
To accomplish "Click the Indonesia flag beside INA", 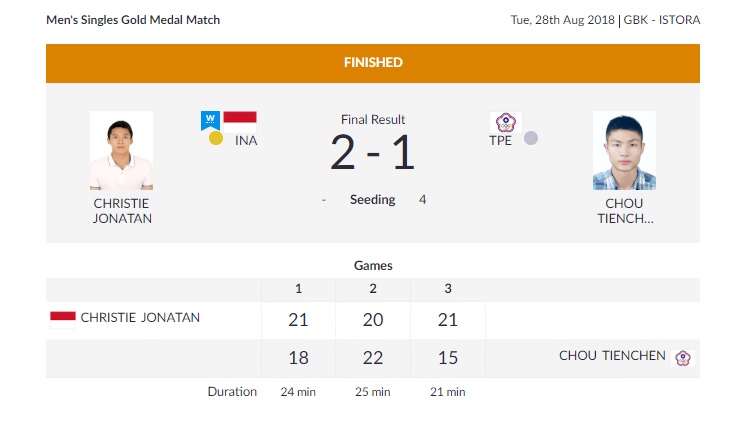I will coord(240,117).
